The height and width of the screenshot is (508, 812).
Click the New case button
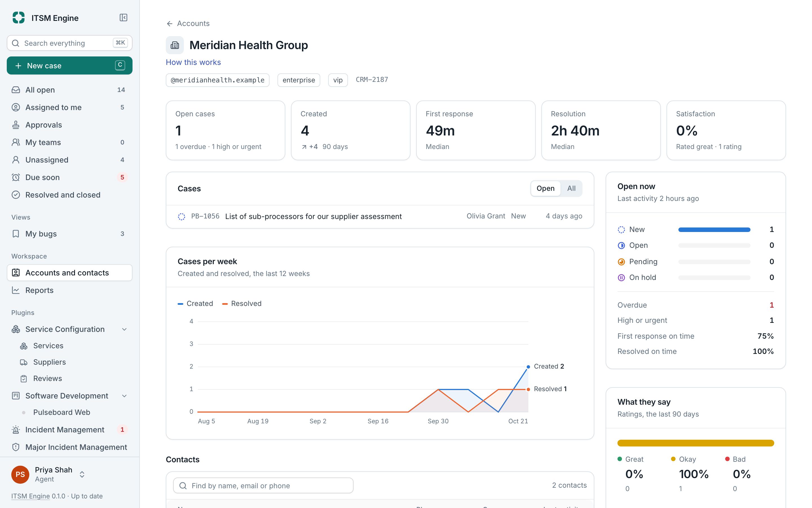[x=69, y=65]
